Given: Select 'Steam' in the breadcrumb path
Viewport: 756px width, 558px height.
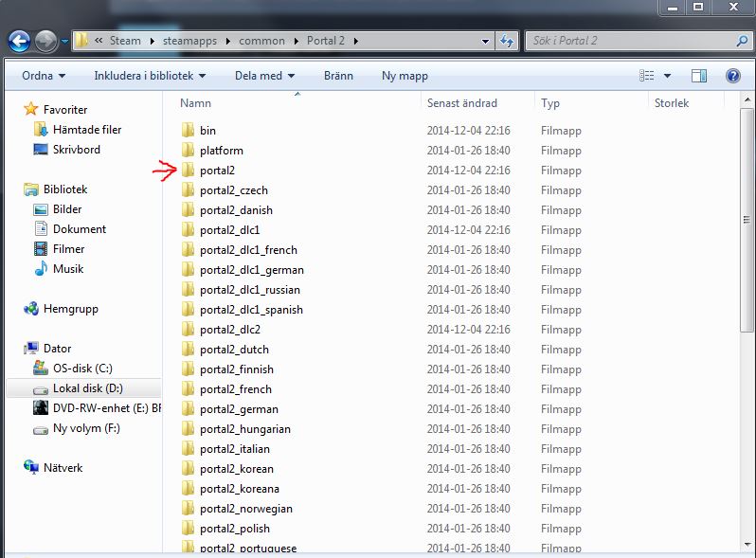Looking at the screenshot, I should pos(125,41).
